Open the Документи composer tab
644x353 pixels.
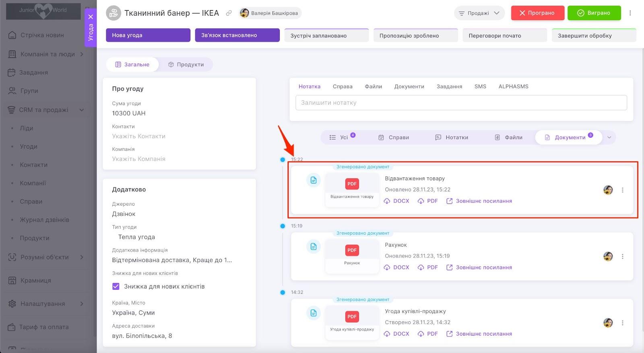tap(409, 87)
